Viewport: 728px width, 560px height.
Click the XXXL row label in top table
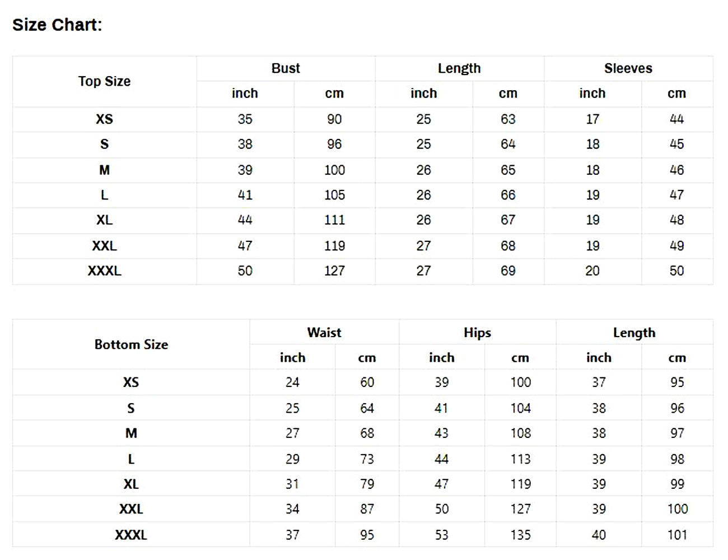point(104,271)
